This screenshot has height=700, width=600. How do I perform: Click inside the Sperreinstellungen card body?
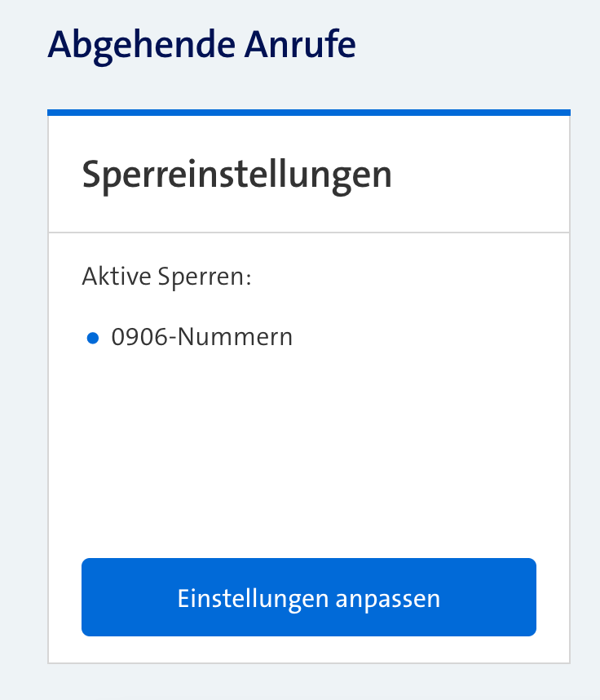[308, 408]
